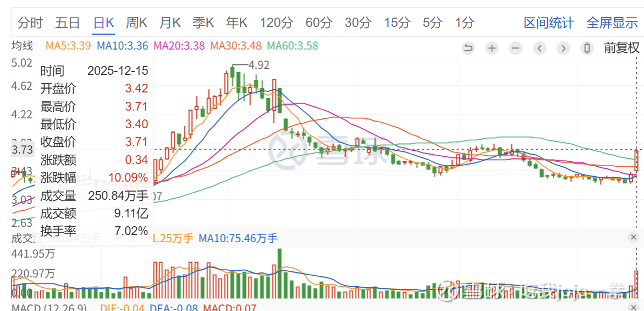This screenshot has width=644, height=311.
Task: Select the 60分 timeframe tab
Action: (x=319, y=23)
